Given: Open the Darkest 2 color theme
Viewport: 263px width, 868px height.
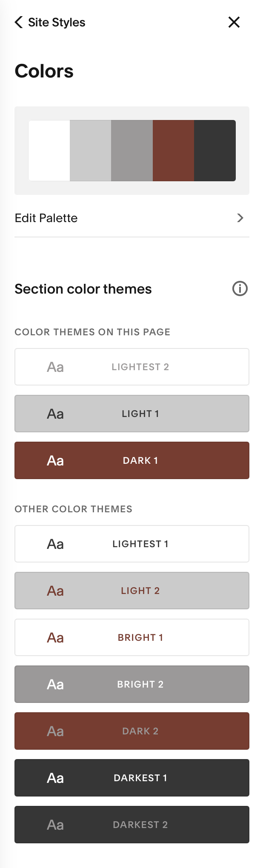Looking at the screenshot, I should pos(132,825).
